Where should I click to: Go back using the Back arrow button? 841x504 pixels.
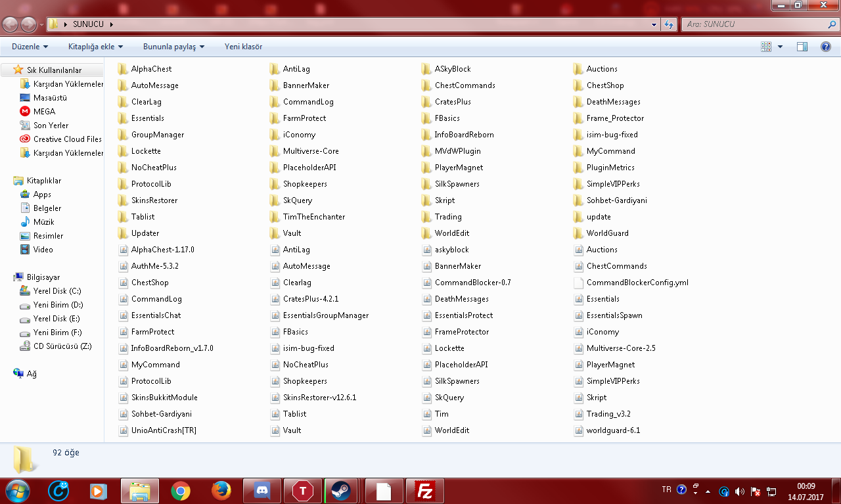(x=11, y=24)
